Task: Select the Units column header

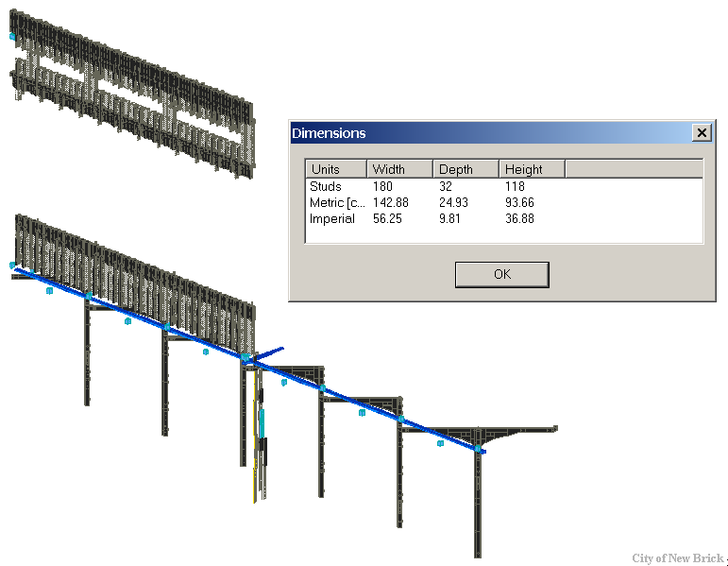Action: tap(336, 169)
